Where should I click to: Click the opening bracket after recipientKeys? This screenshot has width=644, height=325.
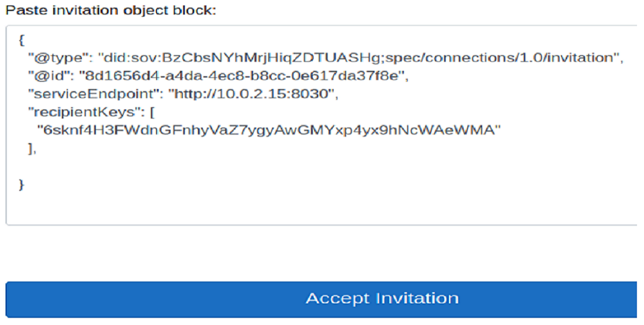pos(152,112)
